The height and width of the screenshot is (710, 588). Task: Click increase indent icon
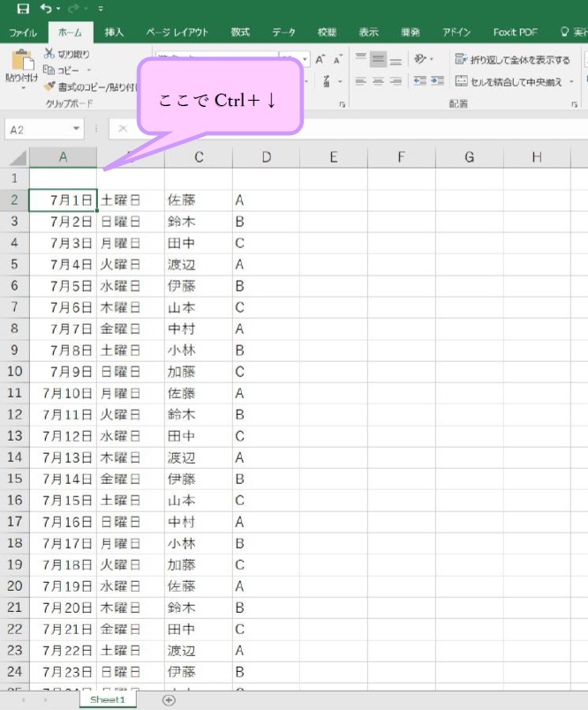tap(437, 81)
